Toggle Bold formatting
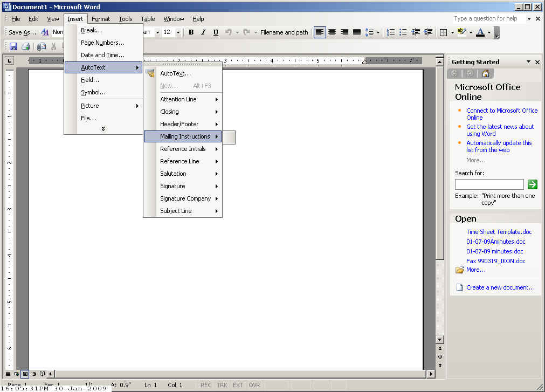 pos(191,32)
